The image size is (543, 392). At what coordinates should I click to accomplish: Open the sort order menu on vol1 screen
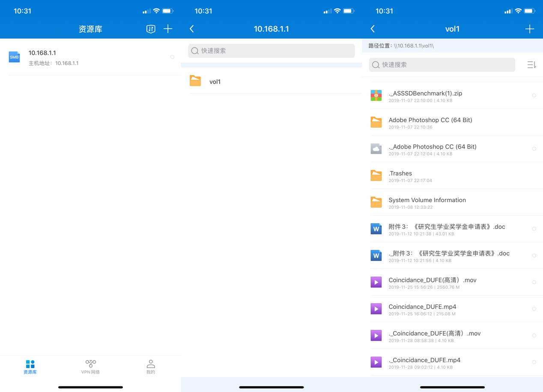click(532, 64)
